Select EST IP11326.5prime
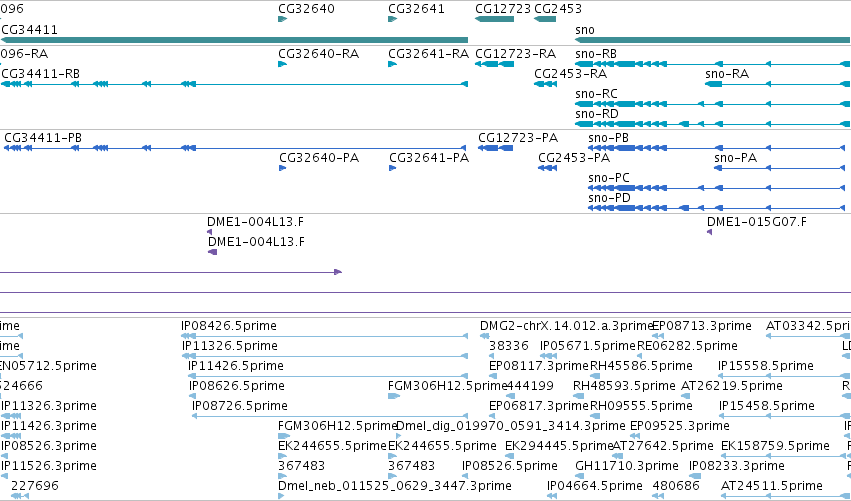The image size is (851, 501). tap(230, 346)
